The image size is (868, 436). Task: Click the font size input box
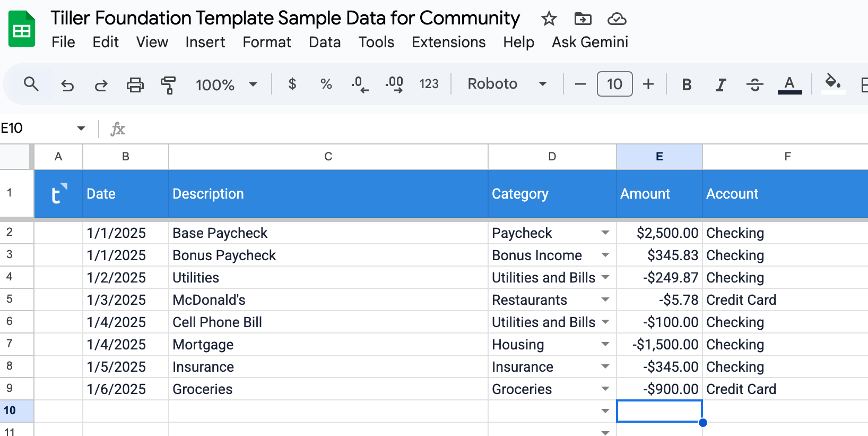point(614,84)
